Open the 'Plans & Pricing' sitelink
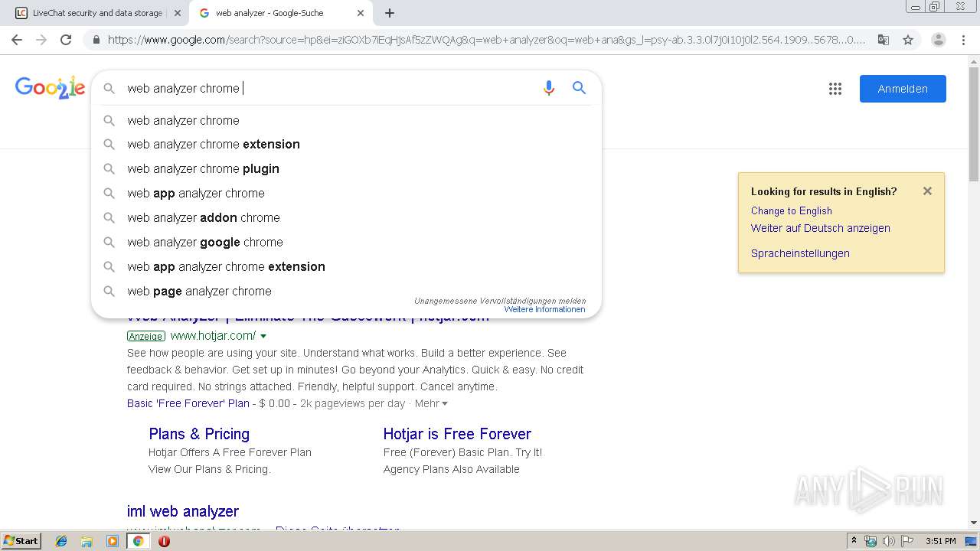980x551 pixels. [x=199, y=434]
